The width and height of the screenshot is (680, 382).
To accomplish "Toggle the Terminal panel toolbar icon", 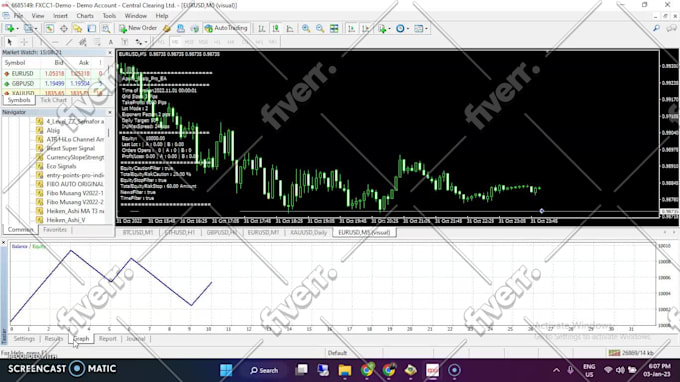I will (x=92, y=28).
